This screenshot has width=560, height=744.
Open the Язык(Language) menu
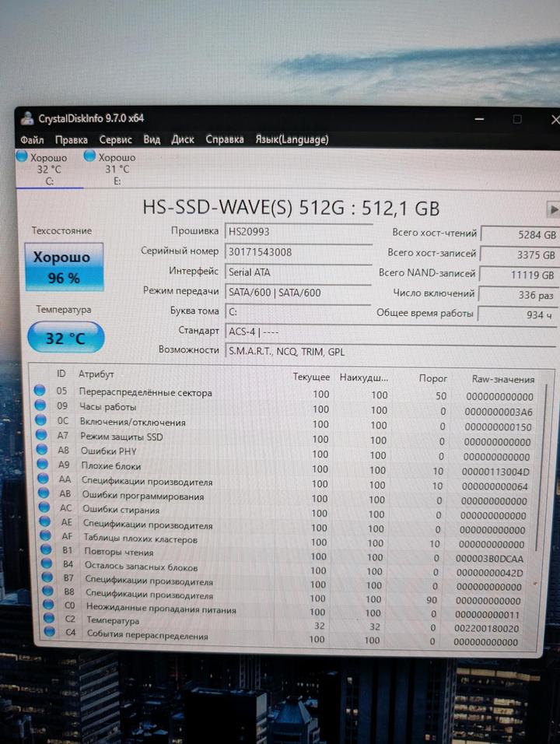(x=292, y=139)
